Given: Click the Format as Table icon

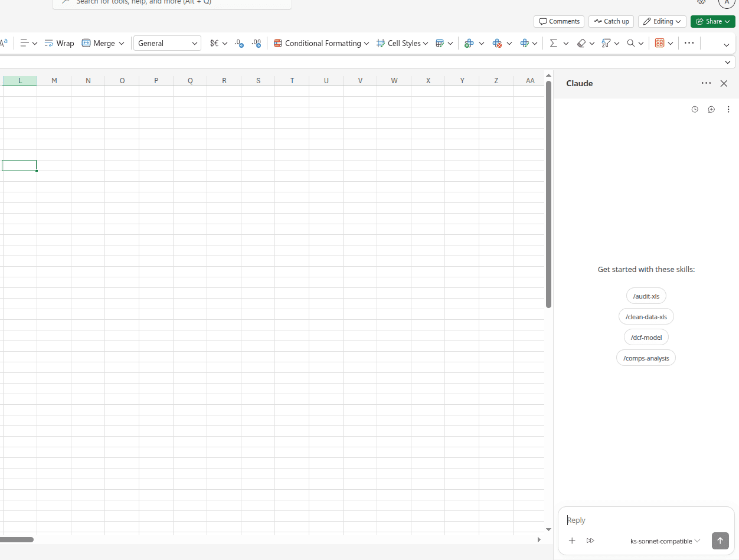Looking at the screenshot, I should (x=440, y=43).
